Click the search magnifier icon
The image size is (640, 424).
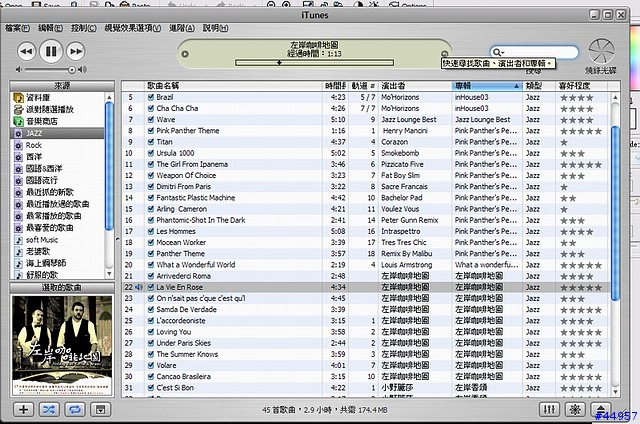(497, 52)
